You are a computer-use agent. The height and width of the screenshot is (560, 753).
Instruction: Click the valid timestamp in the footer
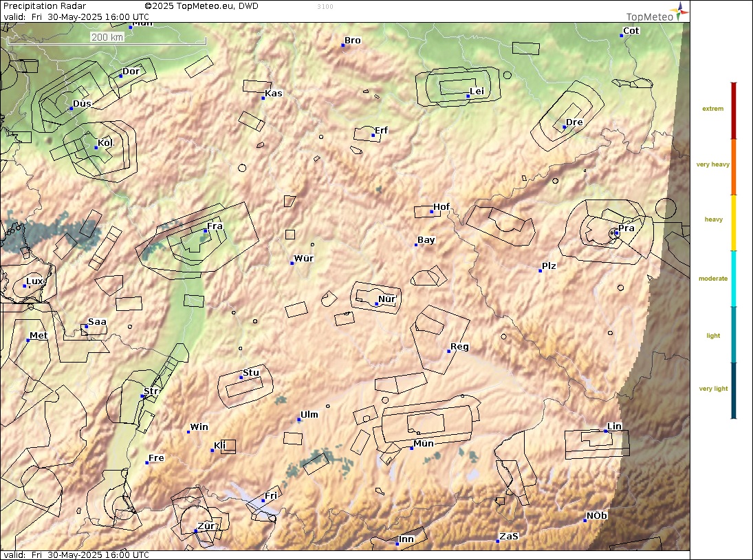point(76,554)
